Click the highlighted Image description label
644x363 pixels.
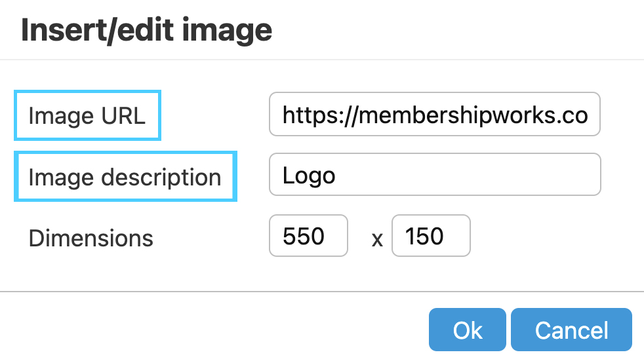tap(125, 177)
